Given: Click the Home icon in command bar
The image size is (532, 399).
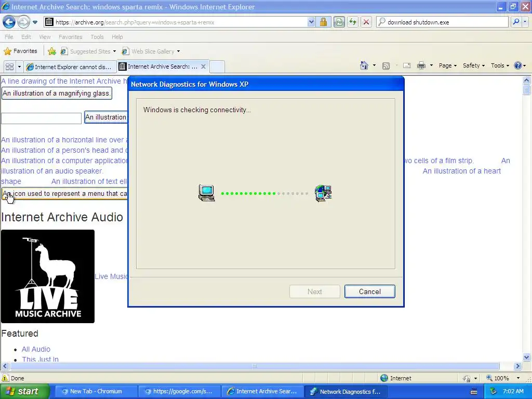Looking at the screenshot, I should tap(364, 65).
